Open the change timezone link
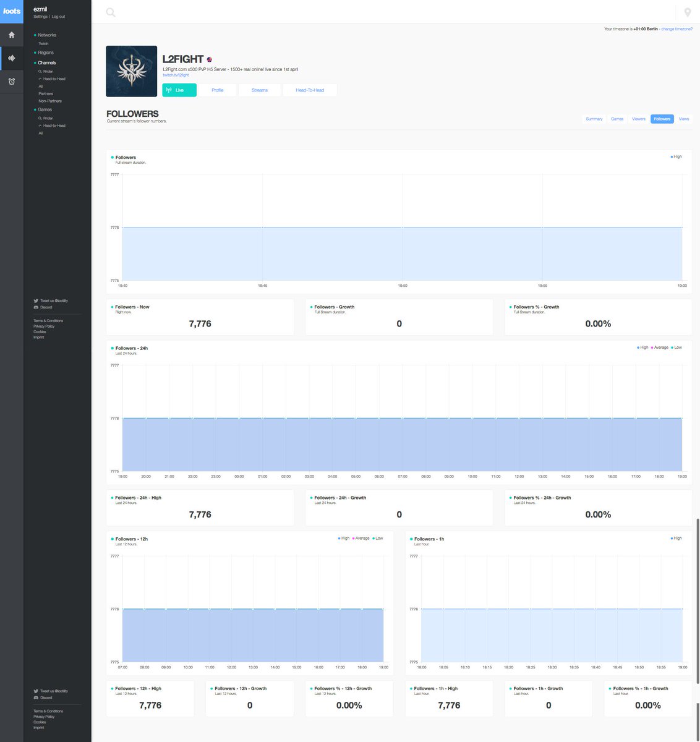700x742 pixels. [x=677, y=29]
